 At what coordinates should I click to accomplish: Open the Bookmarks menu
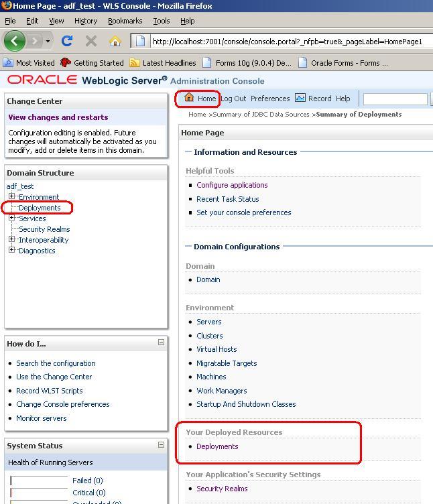[125, 21]
